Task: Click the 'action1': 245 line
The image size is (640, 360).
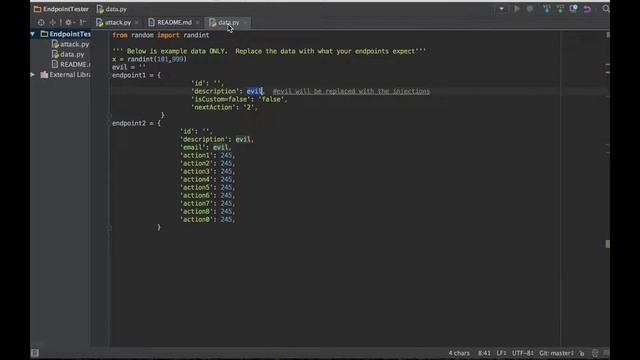Action: 207,156
